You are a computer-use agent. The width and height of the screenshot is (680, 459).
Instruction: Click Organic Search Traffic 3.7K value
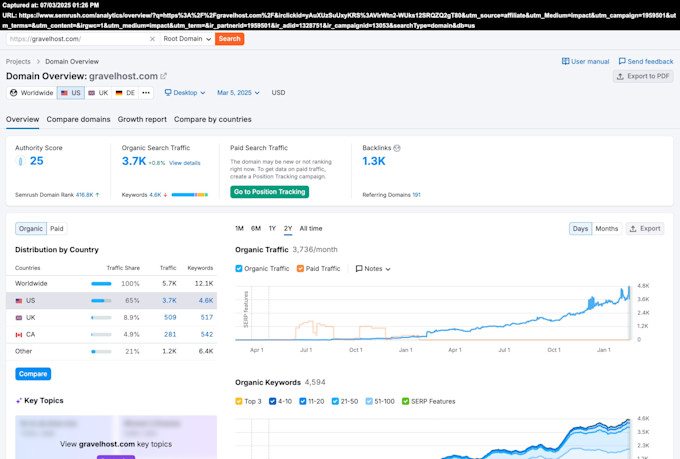click(x=134, y=161)
